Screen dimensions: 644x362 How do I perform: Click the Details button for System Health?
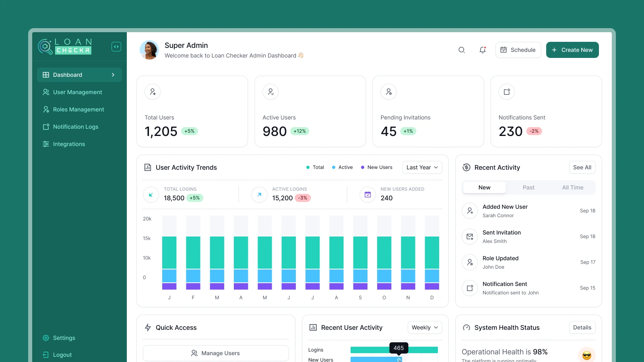(582, 327)
